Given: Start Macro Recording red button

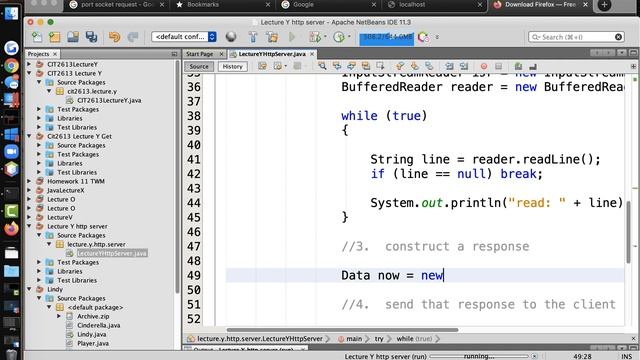Looking at the screenshot, I should point(484,66).
